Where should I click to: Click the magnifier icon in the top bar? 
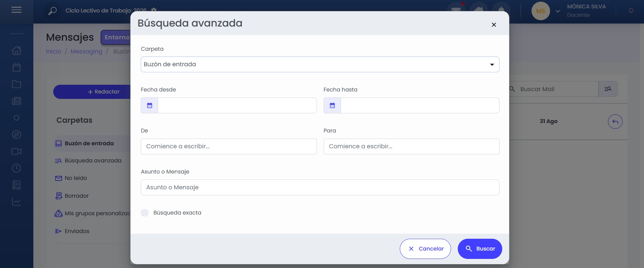[53, 11]
